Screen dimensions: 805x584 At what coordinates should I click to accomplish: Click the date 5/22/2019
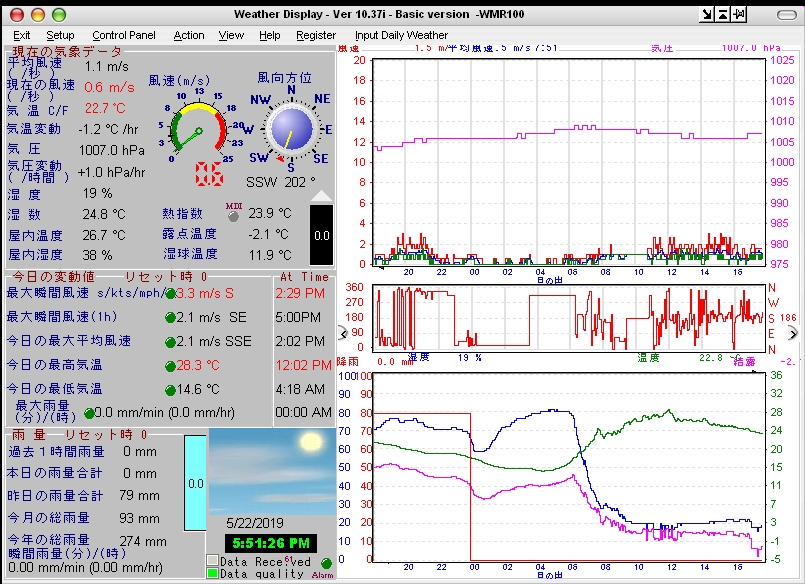click(255, 523)
